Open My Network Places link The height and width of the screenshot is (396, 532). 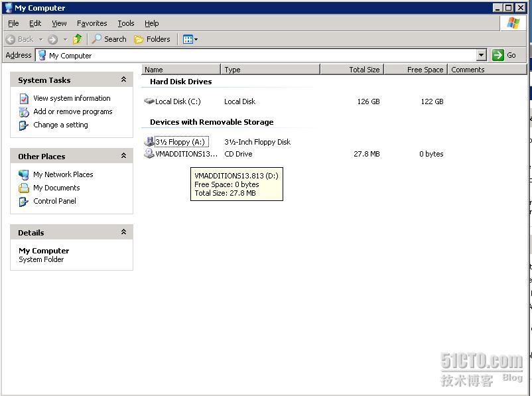click(63, 174)
